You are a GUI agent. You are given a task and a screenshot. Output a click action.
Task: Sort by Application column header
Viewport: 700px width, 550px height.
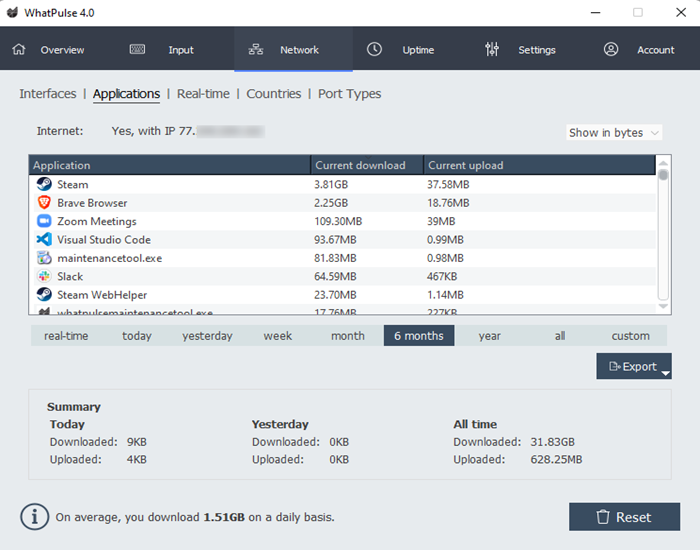point(170,165)
